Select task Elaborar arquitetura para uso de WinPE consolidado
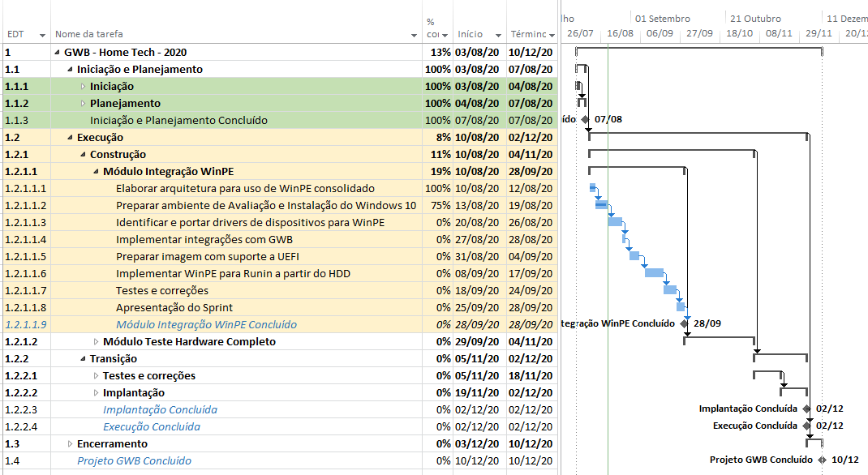Screen dimensions: 868x475 coord(245,189)
